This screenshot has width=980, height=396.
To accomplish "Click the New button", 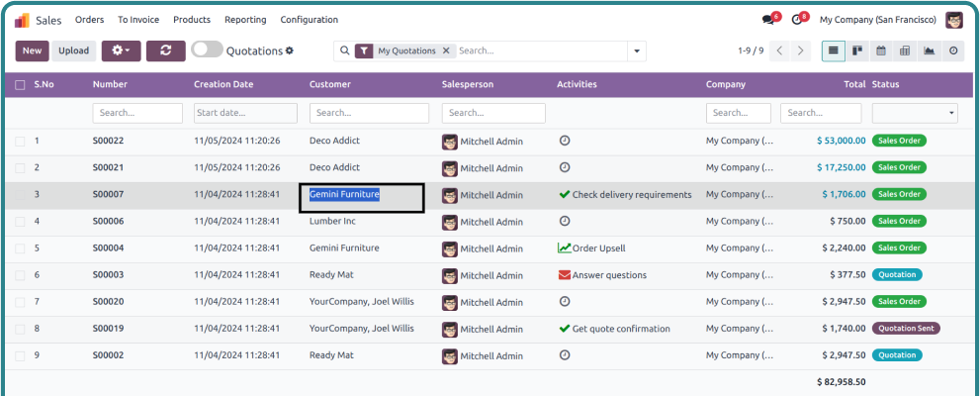I will click(32, 50).
